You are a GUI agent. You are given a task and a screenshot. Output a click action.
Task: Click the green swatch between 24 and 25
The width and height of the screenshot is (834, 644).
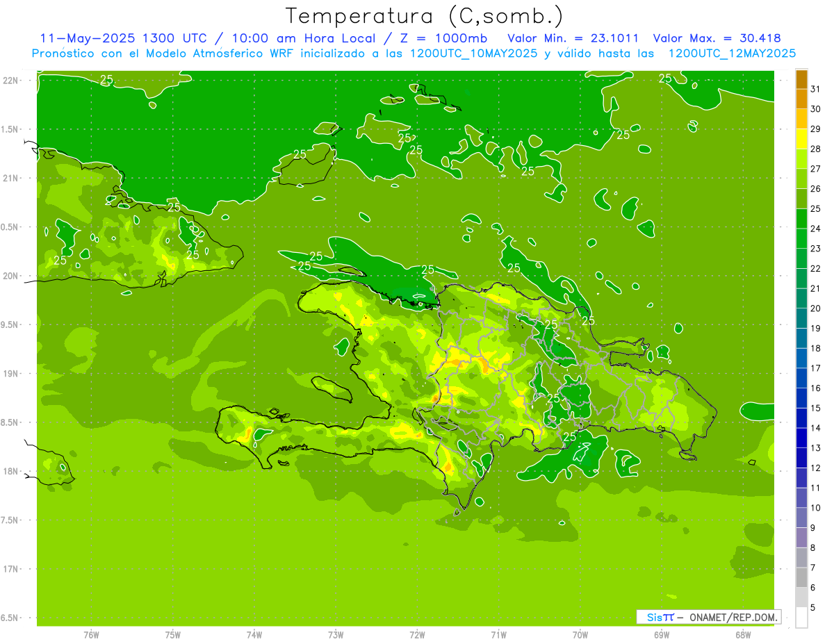click(801, 219)
